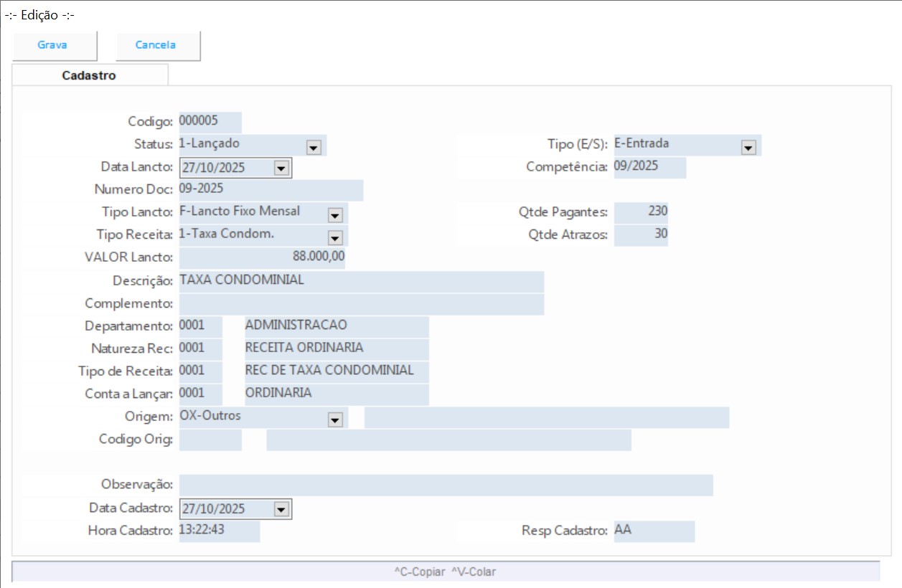Open the Data Cadastro date picker
902x588 pixels.
[x=281, y=509]
